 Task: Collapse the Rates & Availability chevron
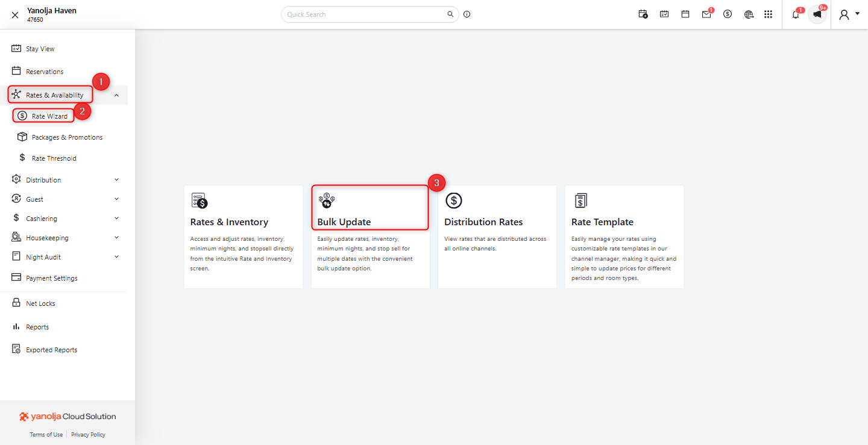pyautogui.click(x=116, y=95)
